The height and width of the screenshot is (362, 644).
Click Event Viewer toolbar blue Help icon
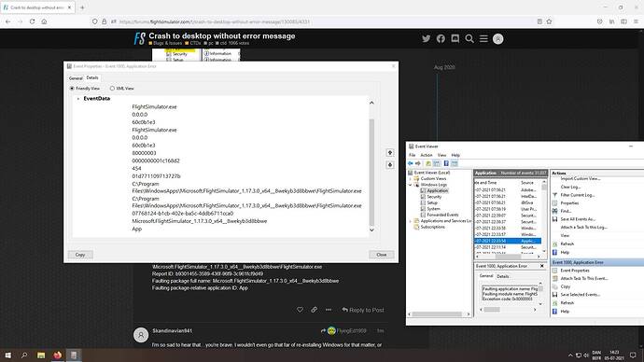click(446, 163)
